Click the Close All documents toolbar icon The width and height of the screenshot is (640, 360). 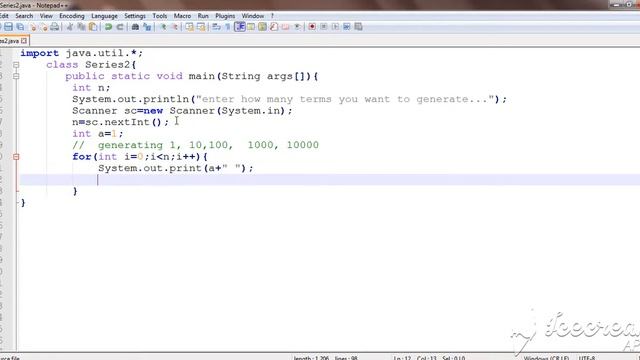click(44, 27)
